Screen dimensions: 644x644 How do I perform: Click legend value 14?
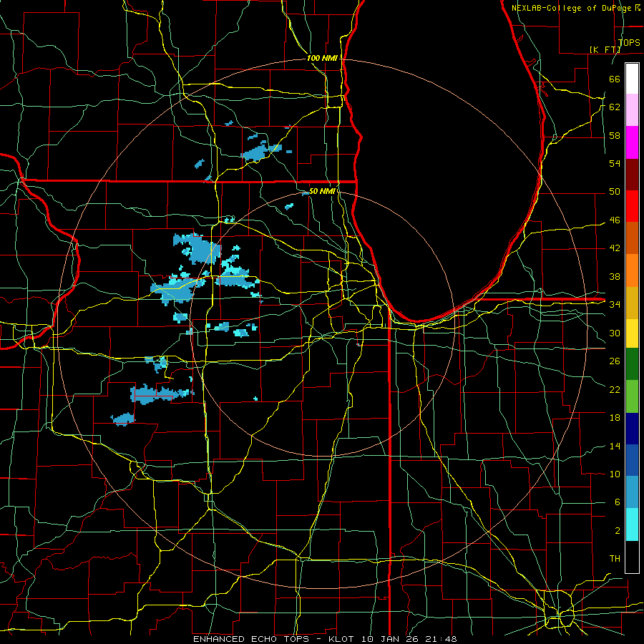[615, 446]
